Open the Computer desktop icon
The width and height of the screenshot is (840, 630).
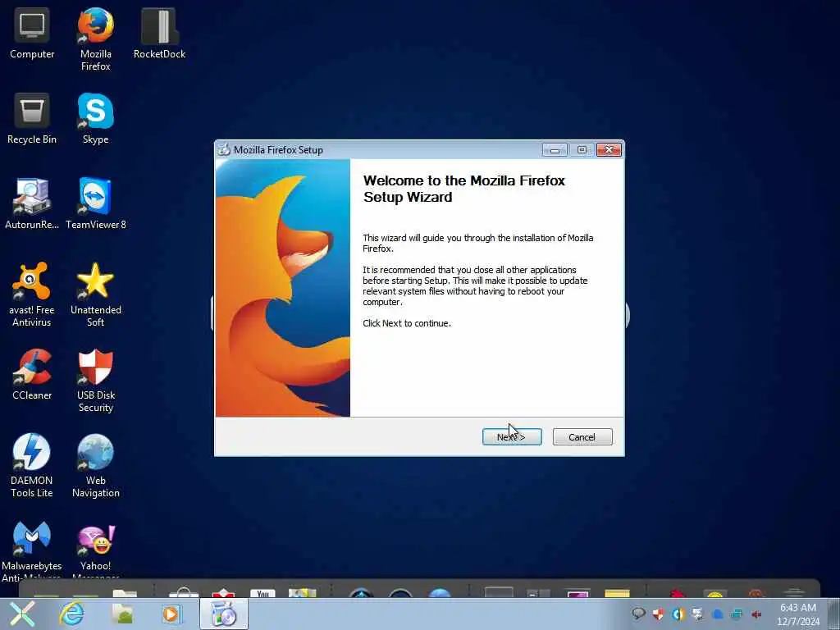coord(32,34)
